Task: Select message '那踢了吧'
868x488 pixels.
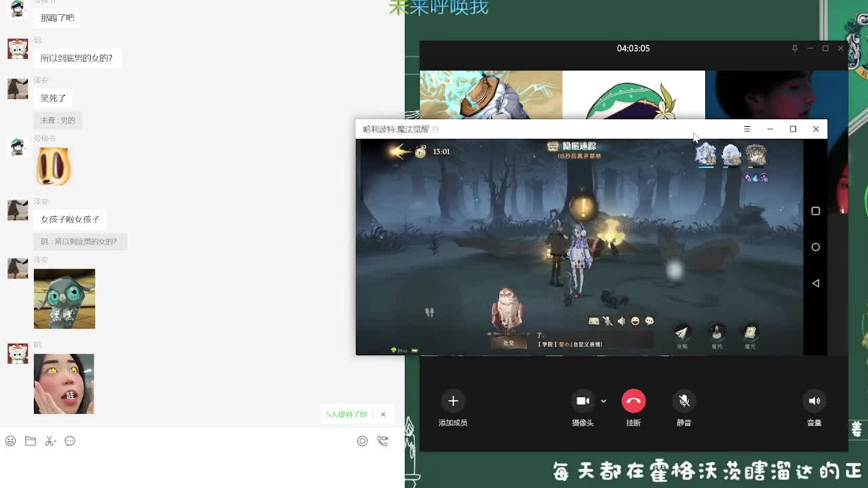Action: pos(58,18)
